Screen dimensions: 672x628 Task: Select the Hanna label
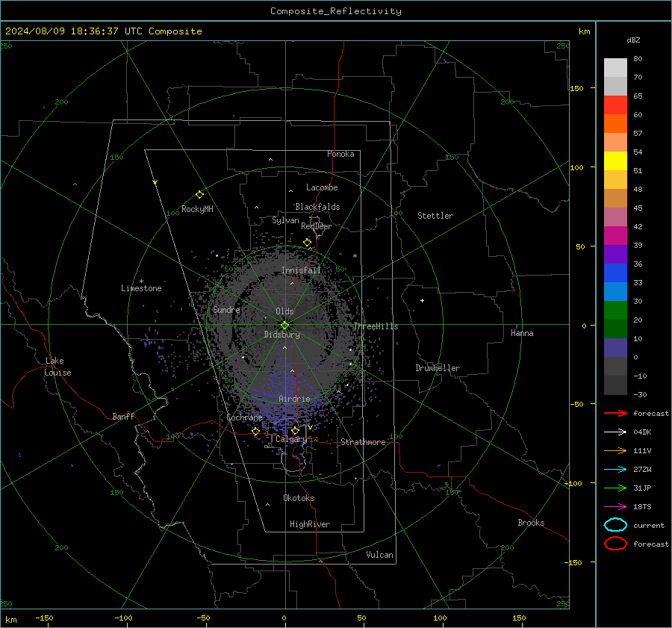[522, 333]
